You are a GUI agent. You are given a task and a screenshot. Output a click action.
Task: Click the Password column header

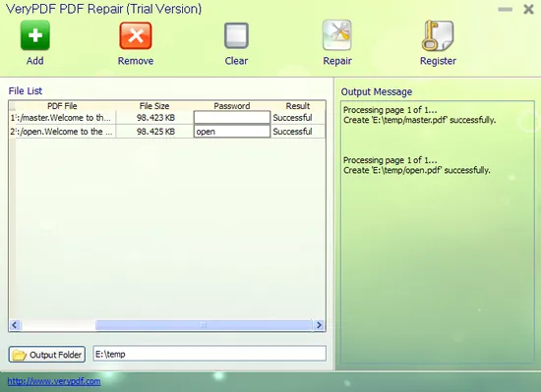[x=232, y=106]
